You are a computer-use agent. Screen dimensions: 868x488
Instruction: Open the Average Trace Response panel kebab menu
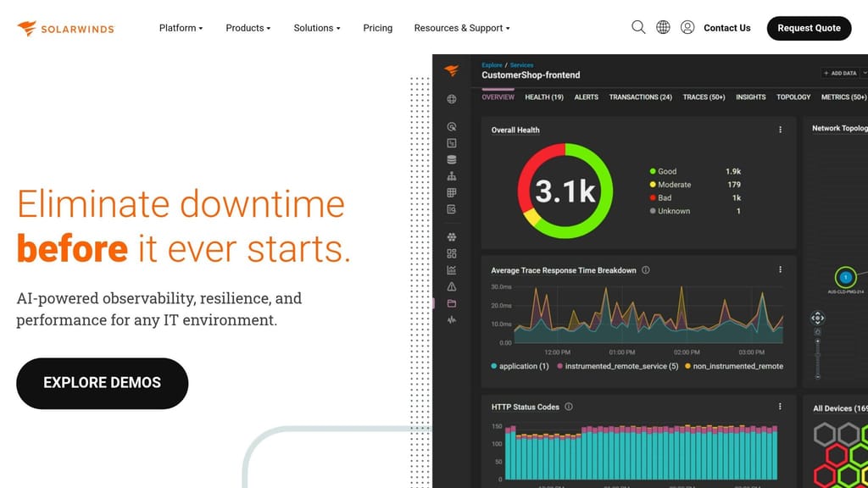[780, 269]
